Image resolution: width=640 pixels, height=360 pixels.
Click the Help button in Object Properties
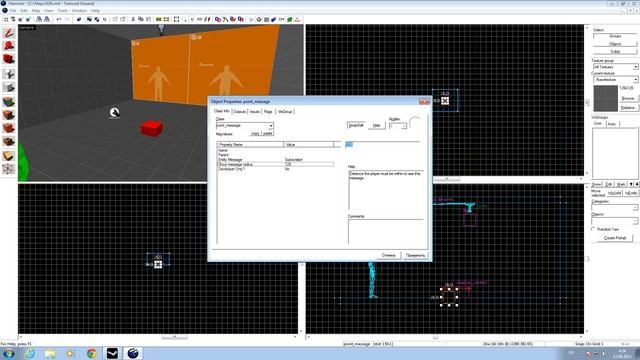click(x=377, y=125)
